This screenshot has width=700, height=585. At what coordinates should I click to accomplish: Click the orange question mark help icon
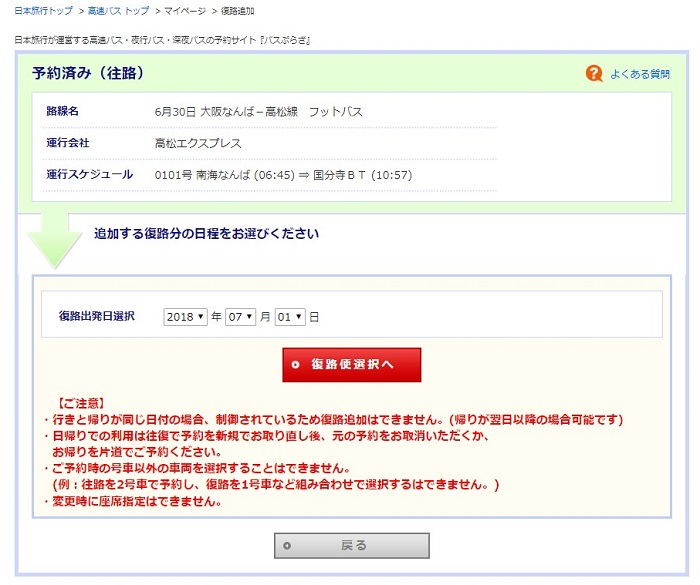pos(594,73)
